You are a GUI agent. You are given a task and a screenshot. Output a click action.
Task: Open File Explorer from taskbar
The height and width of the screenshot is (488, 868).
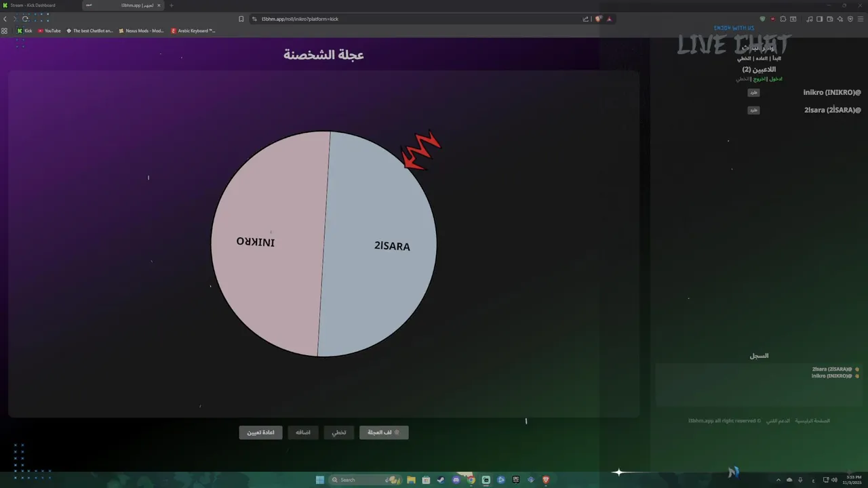pyautogui.click(x=411, y=480)
